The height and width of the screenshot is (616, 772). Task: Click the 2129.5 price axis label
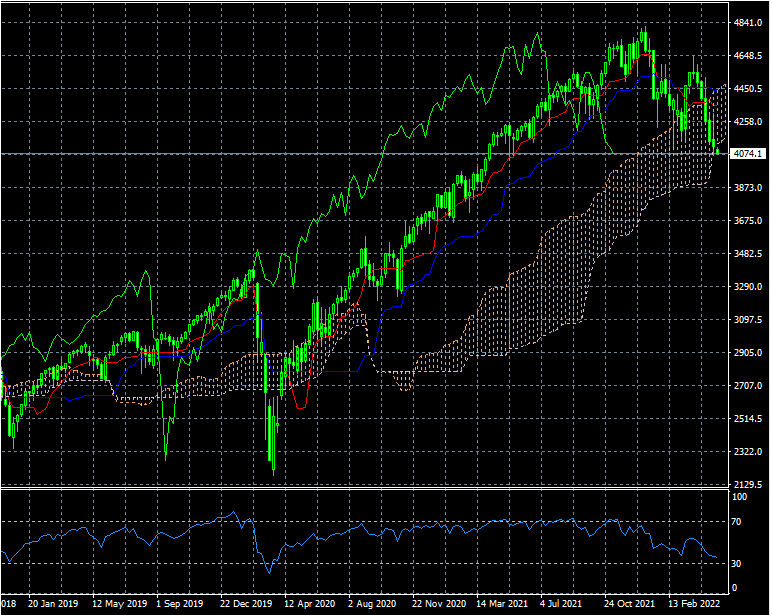(x=747, y=485)
